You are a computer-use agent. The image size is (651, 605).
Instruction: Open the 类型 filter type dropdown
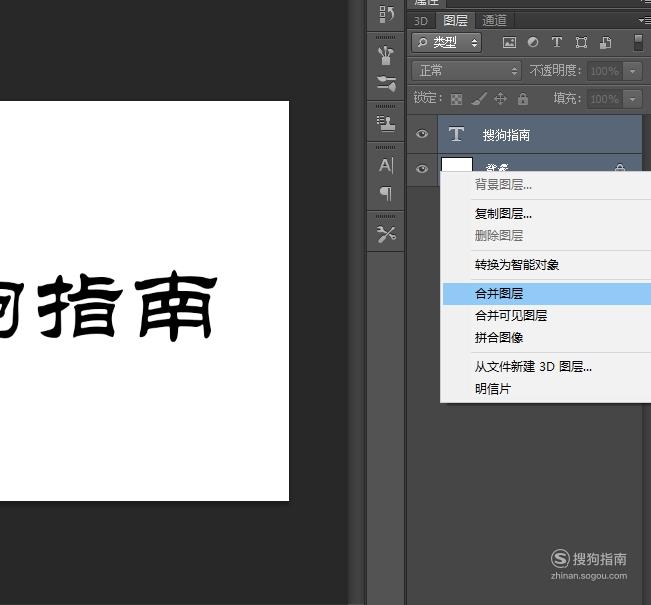(x=446, y=42)
